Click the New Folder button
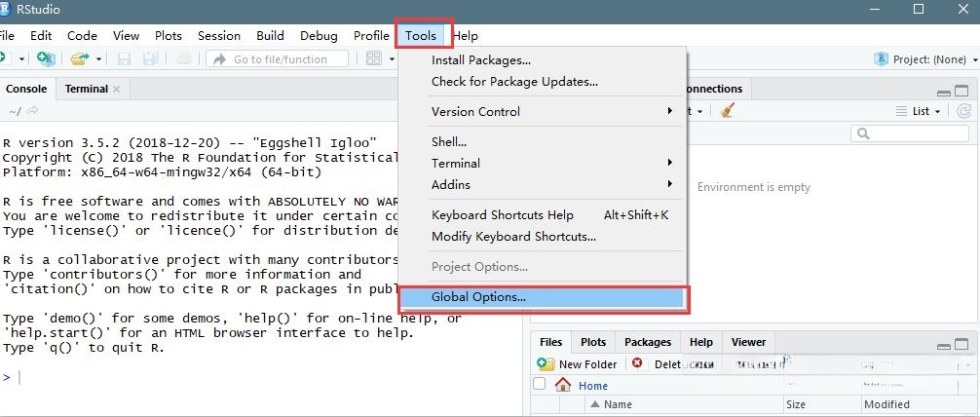Screen dimensions: 980x417 click(x=578, y=363)
